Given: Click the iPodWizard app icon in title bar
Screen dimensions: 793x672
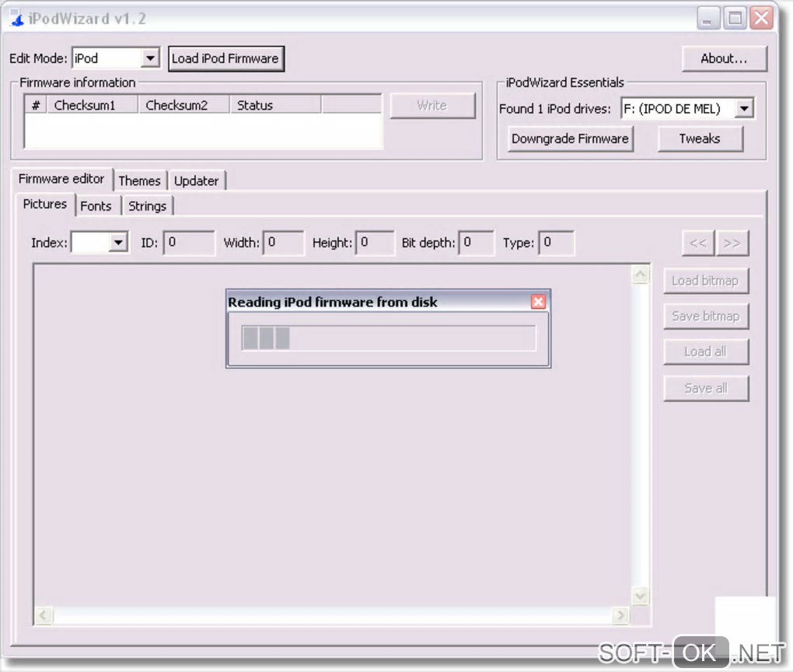Looking at the screenshot, I should [x=16, y=19].
